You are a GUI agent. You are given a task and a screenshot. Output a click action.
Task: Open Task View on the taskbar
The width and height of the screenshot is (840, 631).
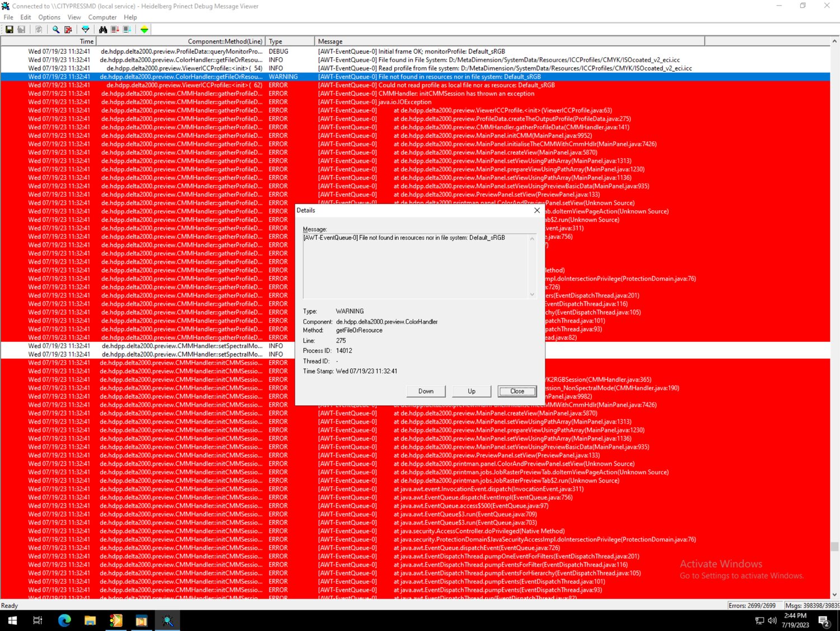click(38, 620)
